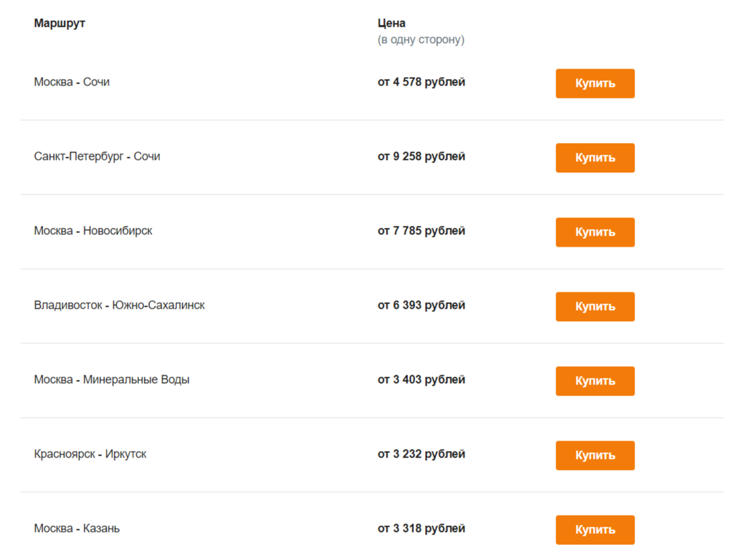Select the Москва - Минеральные Воды route
The image size is (731, 560).
(112, 380)
